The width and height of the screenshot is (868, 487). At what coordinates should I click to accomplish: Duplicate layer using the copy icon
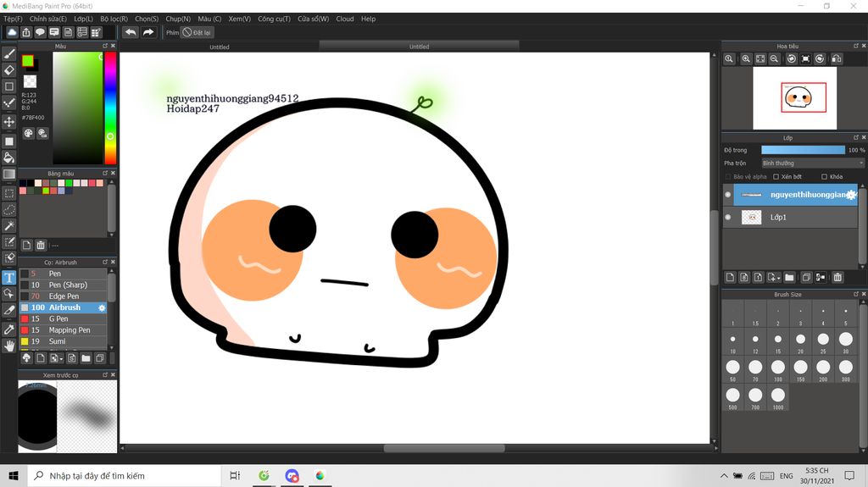coord(807,277)
